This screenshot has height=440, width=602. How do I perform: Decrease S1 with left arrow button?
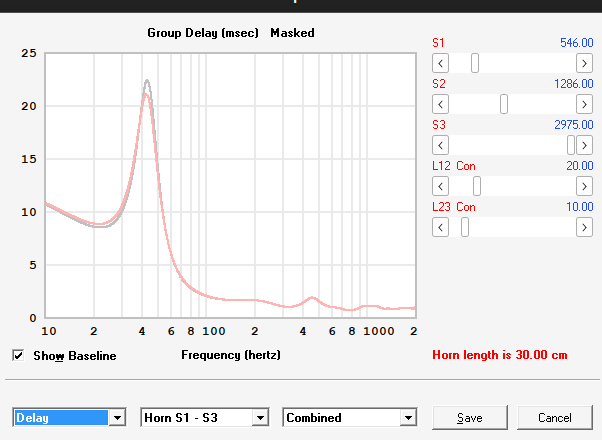coord(440,63)
